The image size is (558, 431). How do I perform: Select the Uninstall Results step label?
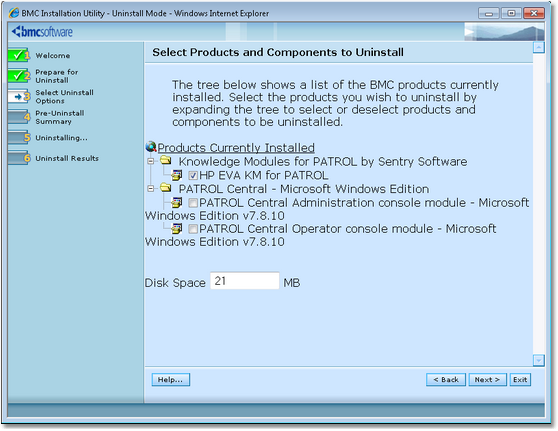(67, 158)
